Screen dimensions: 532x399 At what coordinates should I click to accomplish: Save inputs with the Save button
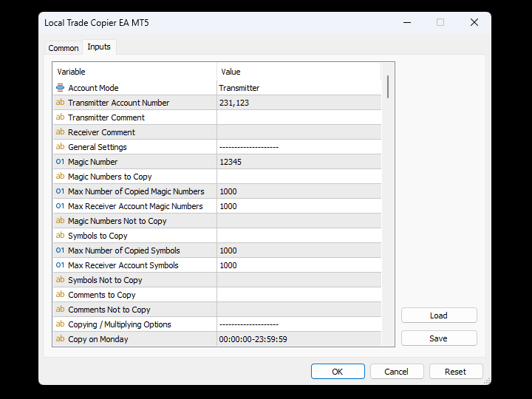[439, 338]
